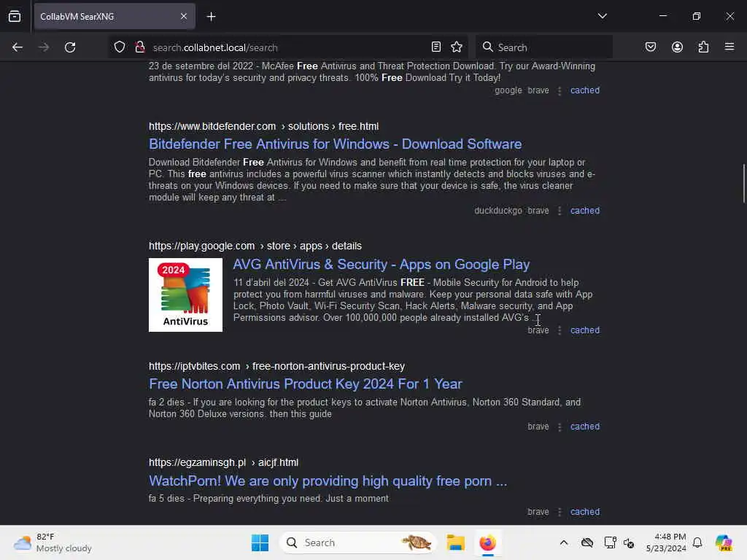Open File Explorer from taskbar
This screenshot has width=747, height=560.
click(455, 542)
